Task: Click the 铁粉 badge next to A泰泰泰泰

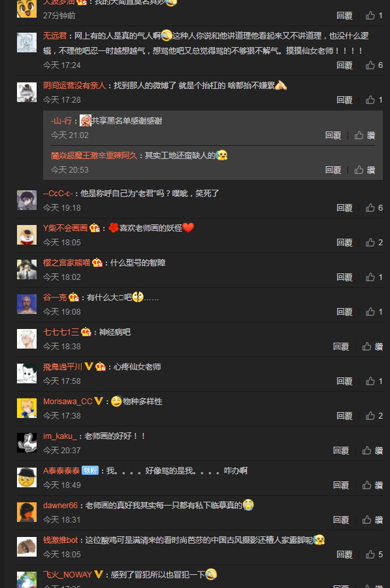Action: [x=90, y=471]
